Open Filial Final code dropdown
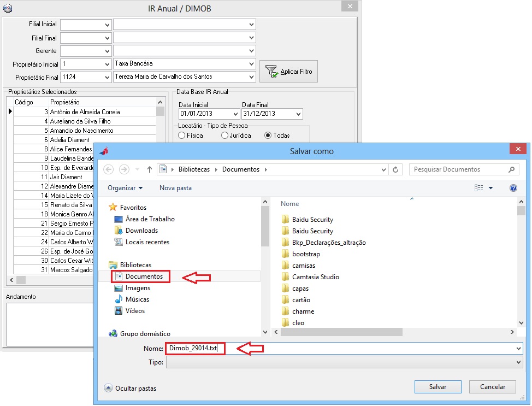 (107, 38)
